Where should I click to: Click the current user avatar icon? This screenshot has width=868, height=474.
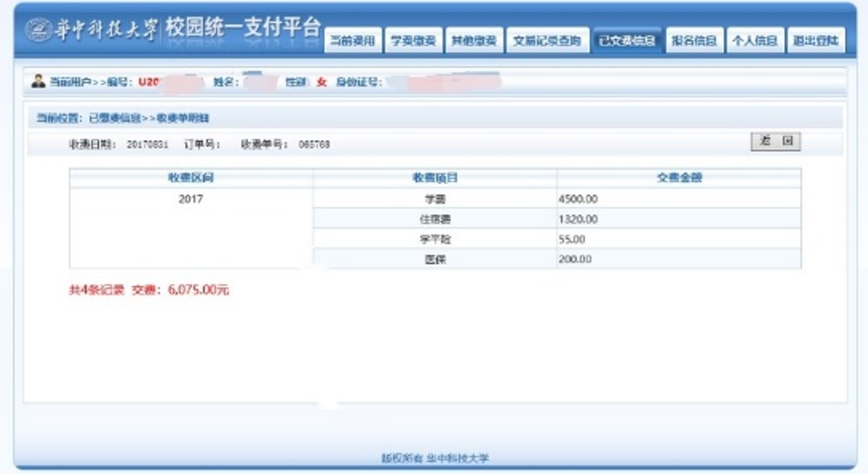click(38, 82)
